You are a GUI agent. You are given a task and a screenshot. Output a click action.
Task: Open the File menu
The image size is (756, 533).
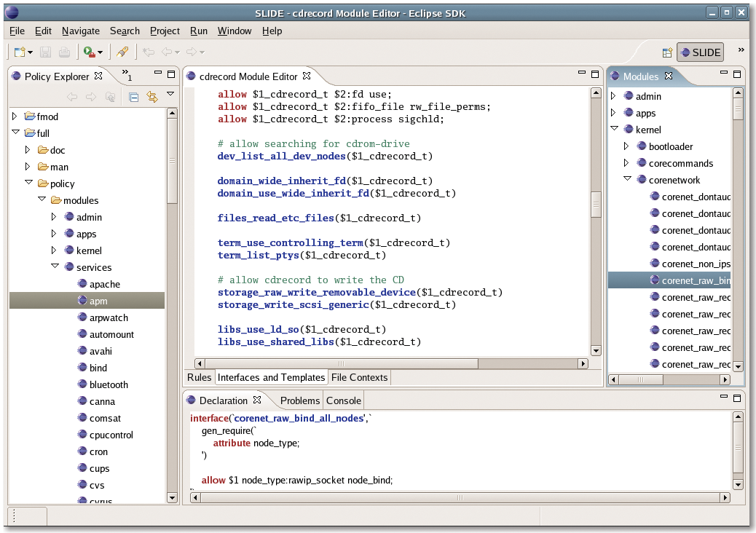click(17, 31)
